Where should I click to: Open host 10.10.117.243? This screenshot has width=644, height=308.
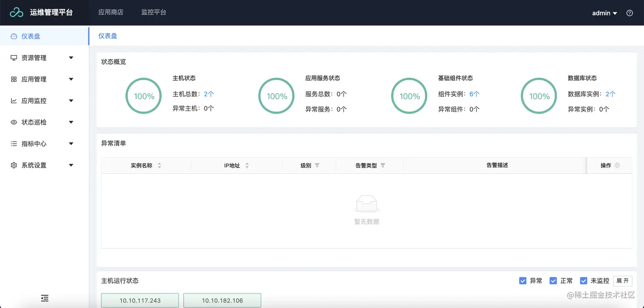click(x=140, y=300)
